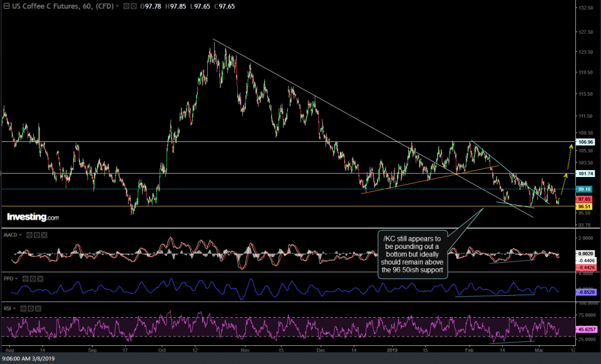Expand the PPO indicator dropdown arrow

pyautogui.click(x=17, y=278)
